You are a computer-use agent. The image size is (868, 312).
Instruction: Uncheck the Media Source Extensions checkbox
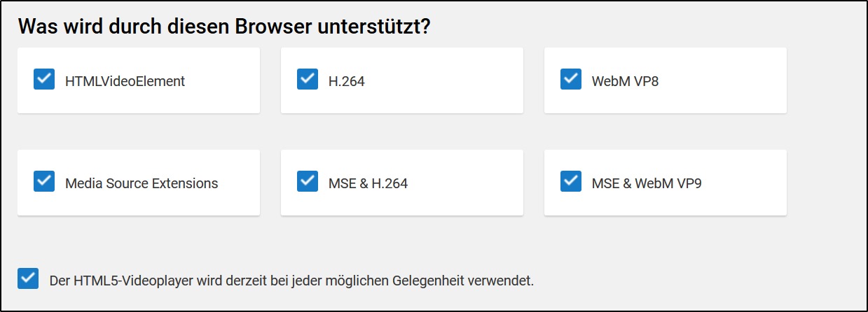pos(44,182)
